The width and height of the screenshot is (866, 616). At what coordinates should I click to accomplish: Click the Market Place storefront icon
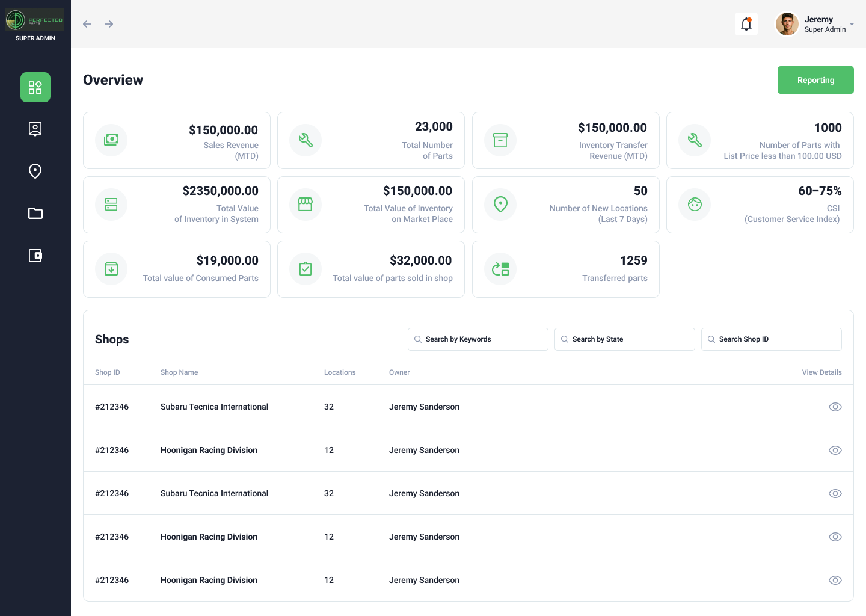coord(306,205)
